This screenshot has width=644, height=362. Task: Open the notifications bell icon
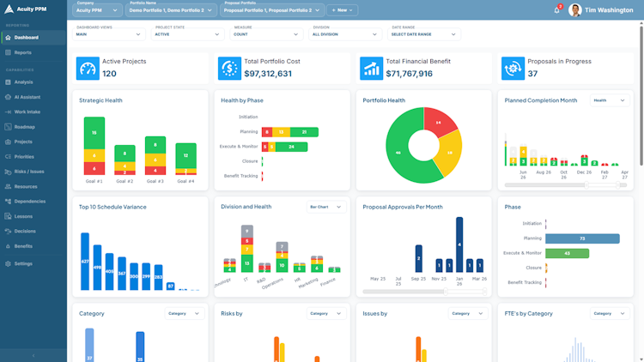[x=556, y=10]
